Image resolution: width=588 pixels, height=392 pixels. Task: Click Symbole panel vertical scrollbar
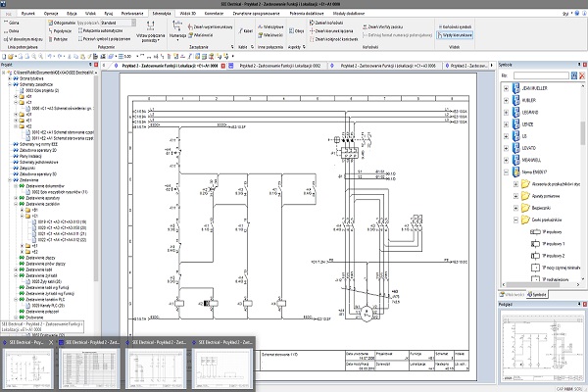pyautogui.click(x=583, y=133)
